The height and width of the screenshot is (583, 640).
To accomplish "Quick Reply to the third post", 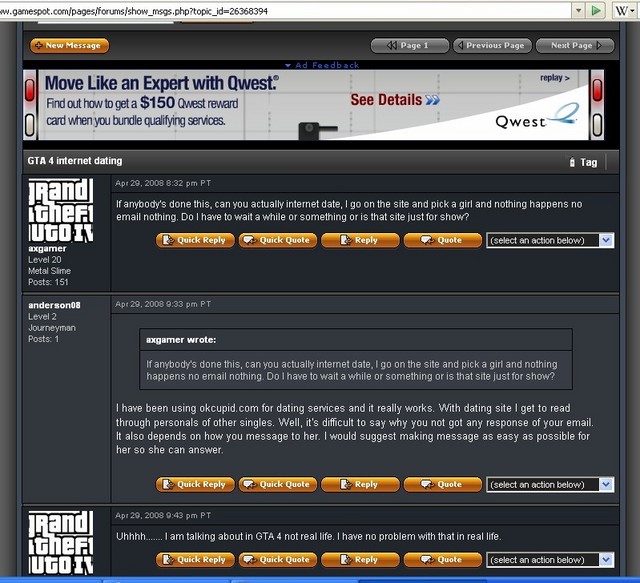I will click(195, 560).
